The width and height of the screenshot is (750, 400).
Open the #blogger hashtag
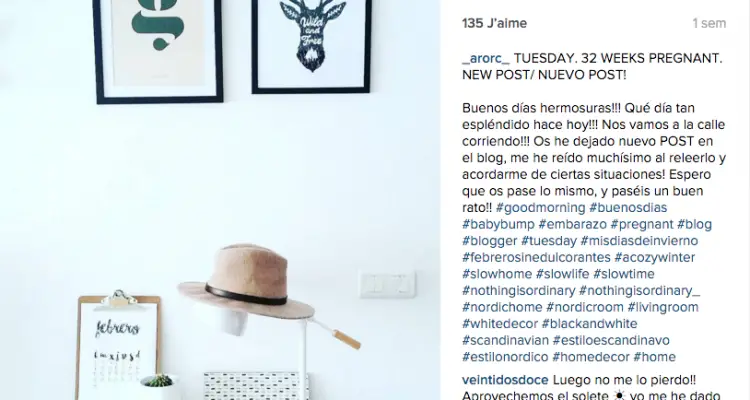click(x=490, y=241)
